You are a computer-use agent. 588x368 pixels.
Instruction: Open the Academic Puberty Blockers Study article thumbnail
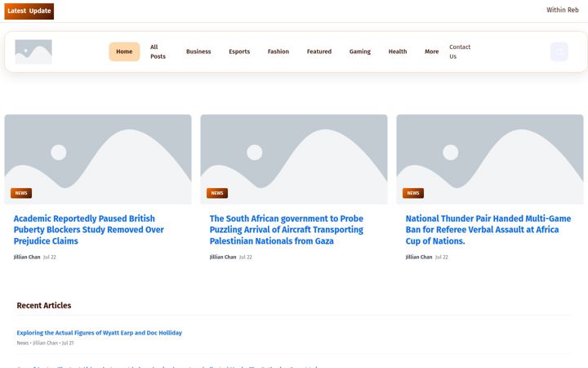click(x=98, y=159)
